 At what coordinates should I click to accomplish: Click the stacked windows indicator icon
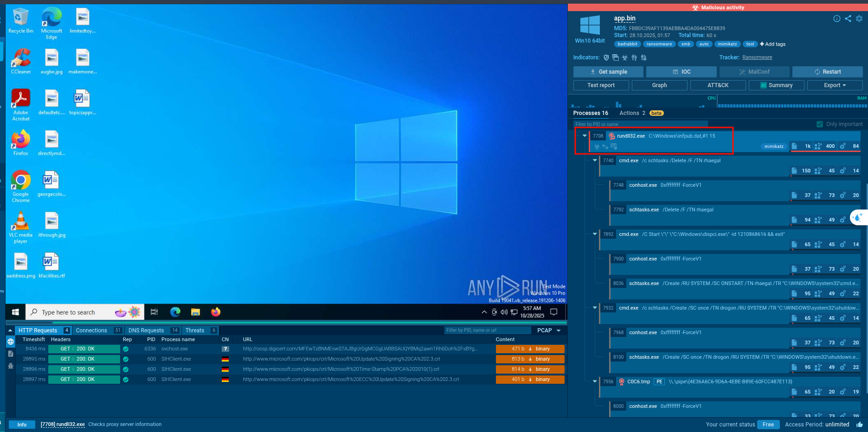point(616,57)
